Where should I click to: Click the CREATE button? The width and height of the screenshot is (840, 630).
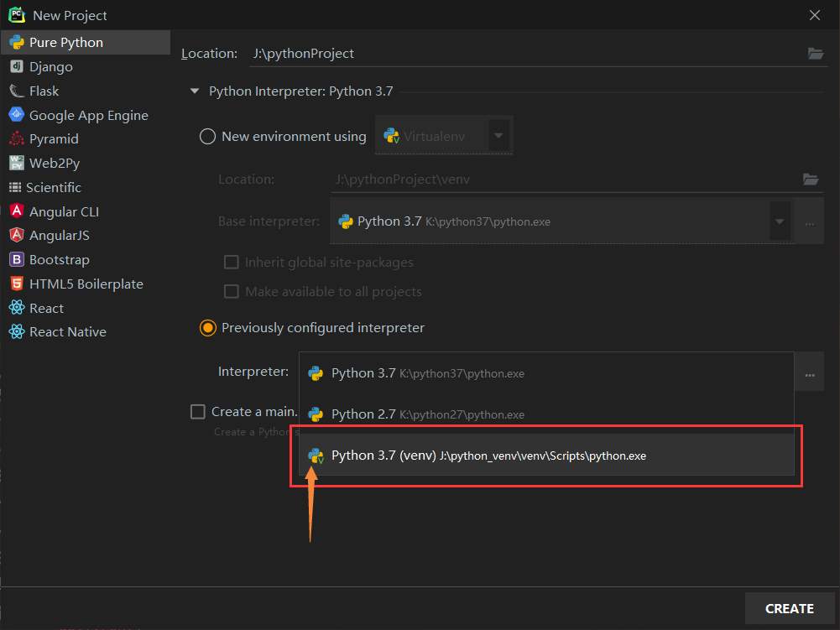[x=790, y=608]
